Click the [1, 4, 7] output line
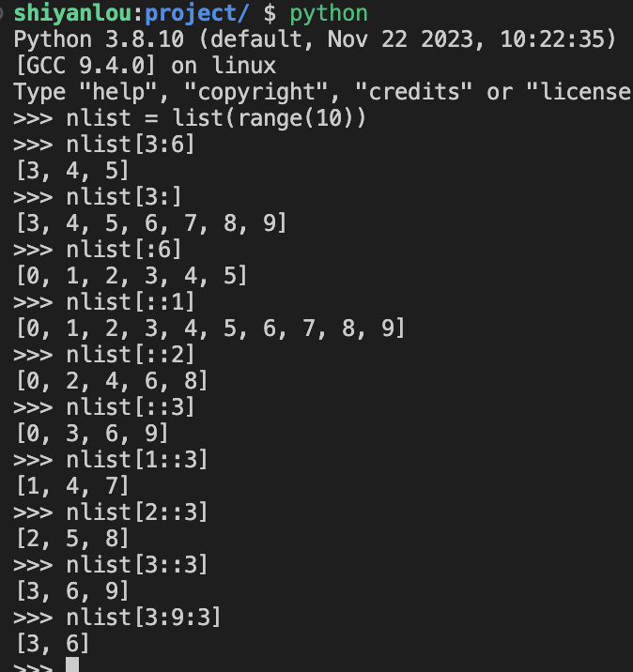Image resolution: width=633 pixels, height=672 pixels. coord(71,486)
